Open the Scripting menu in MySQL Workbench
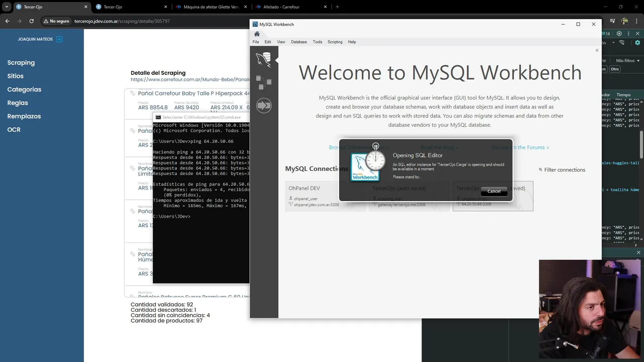This screenshot has height=362, width=644. click(335, 42)
